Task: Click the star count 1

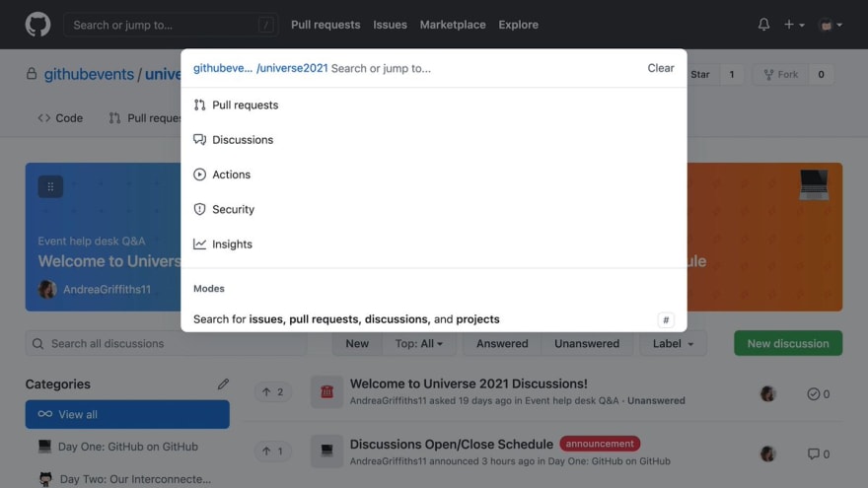Action: pyautogui.click(x=732, y=74)
